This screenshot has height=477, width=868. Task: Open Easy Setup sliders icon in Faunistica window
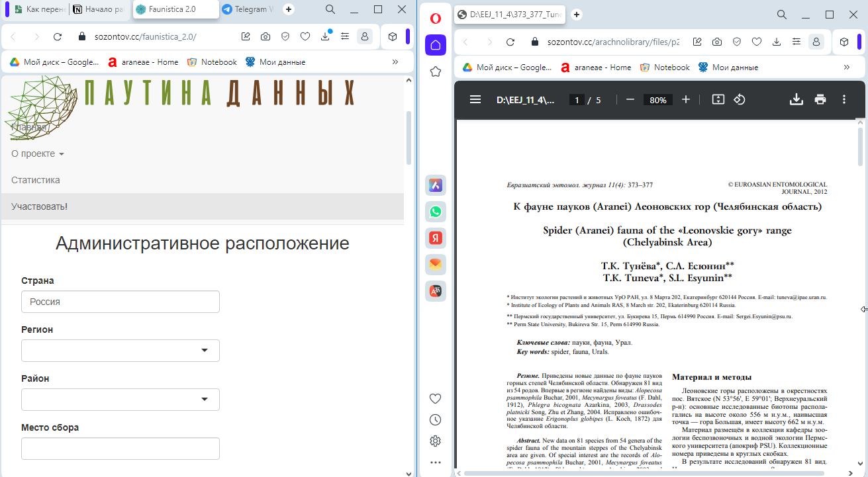point(344,37)
